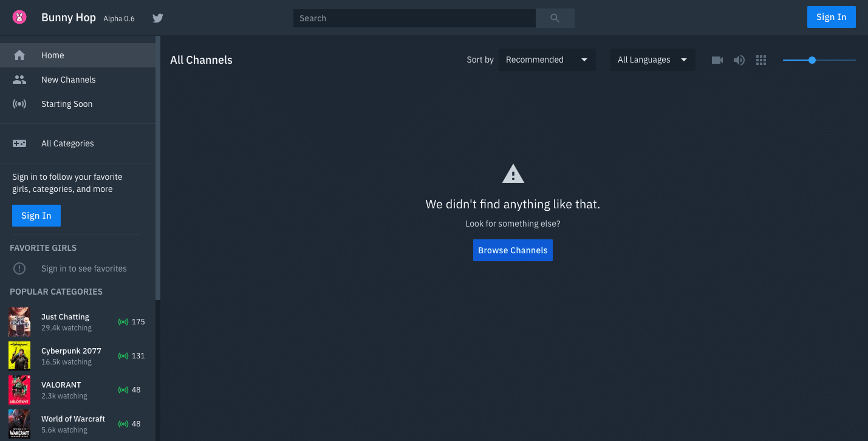This screenshot has height=441, width=868.
Task: Open All Categories in sidebar
Action: (x=78, y=143)
